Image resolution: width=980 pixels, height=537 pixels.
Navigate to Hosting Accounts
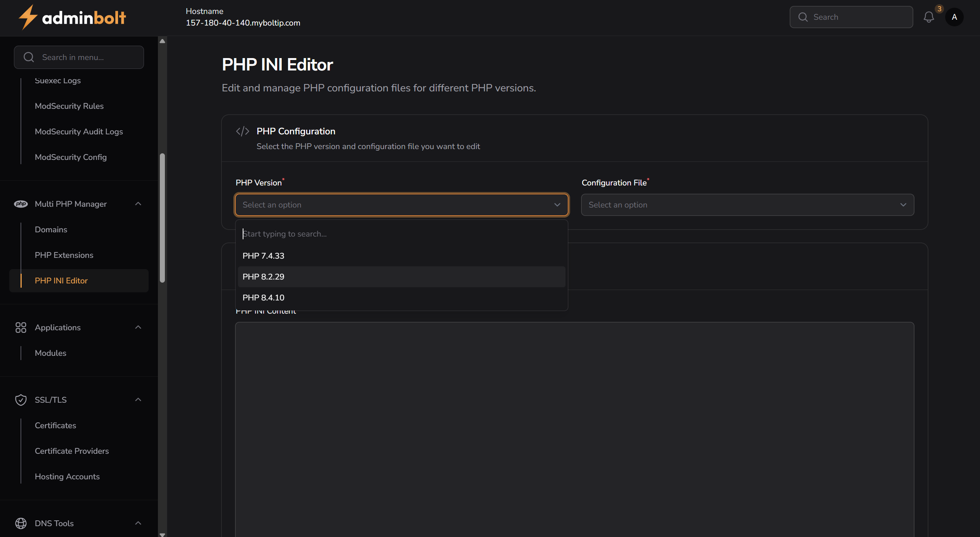click(67, 477)
